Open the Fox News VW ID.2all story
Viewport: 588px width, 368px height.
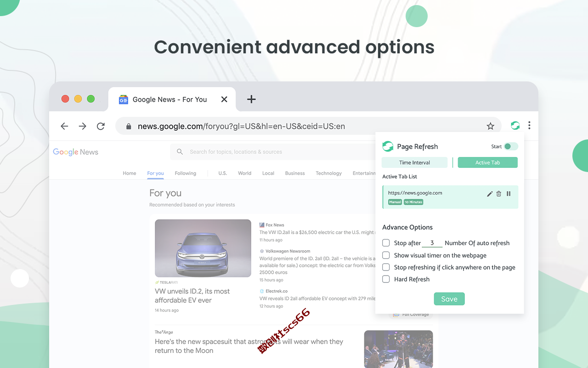point(317,232)
